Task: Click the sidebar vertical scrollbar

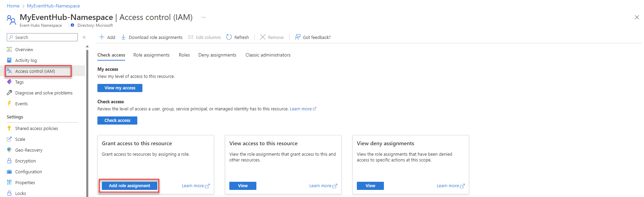Action: click(87, 122)
